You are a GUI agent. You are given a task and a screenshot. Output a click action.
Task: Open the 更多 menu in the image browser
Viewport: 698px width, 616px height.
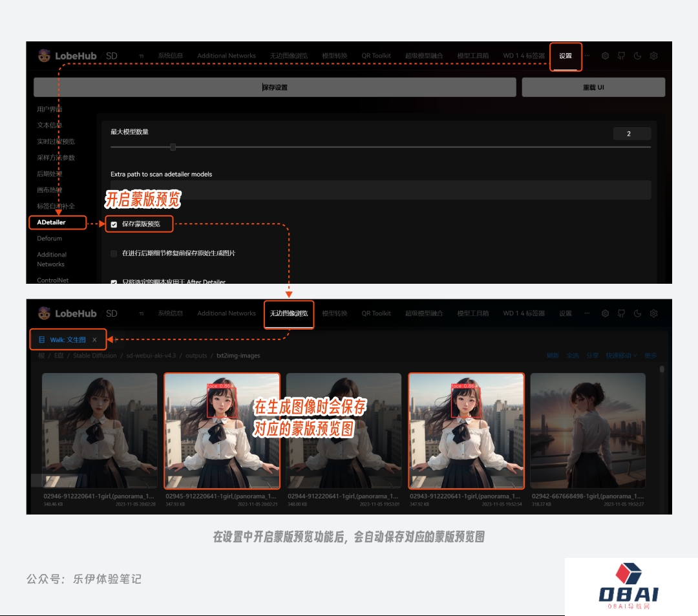(x=650, y=356)
